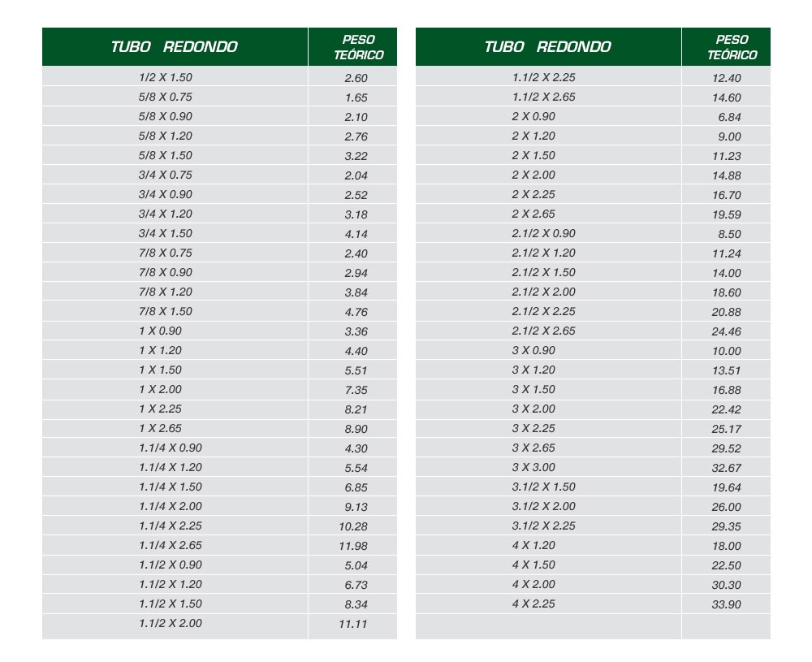
Task: Click the 1.1/4 X 2.65 cell
Action: 171,545
